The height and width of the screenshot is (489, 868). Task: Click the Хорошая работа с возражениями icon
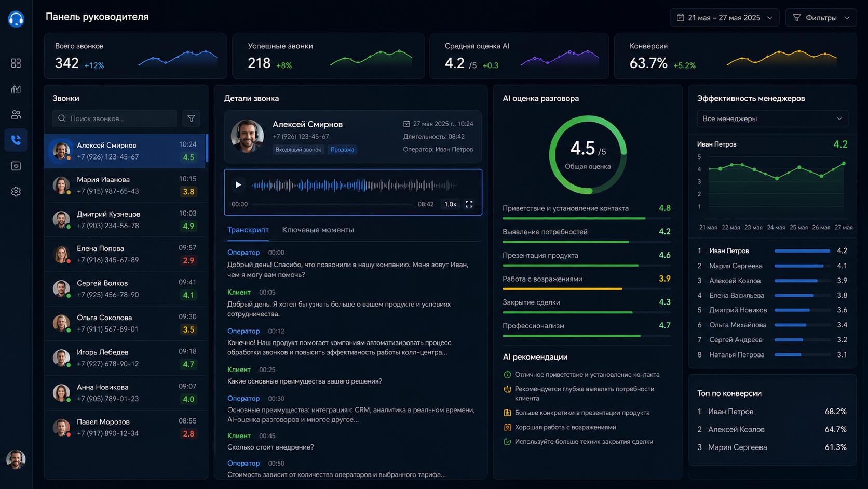(x=507, y=427)
